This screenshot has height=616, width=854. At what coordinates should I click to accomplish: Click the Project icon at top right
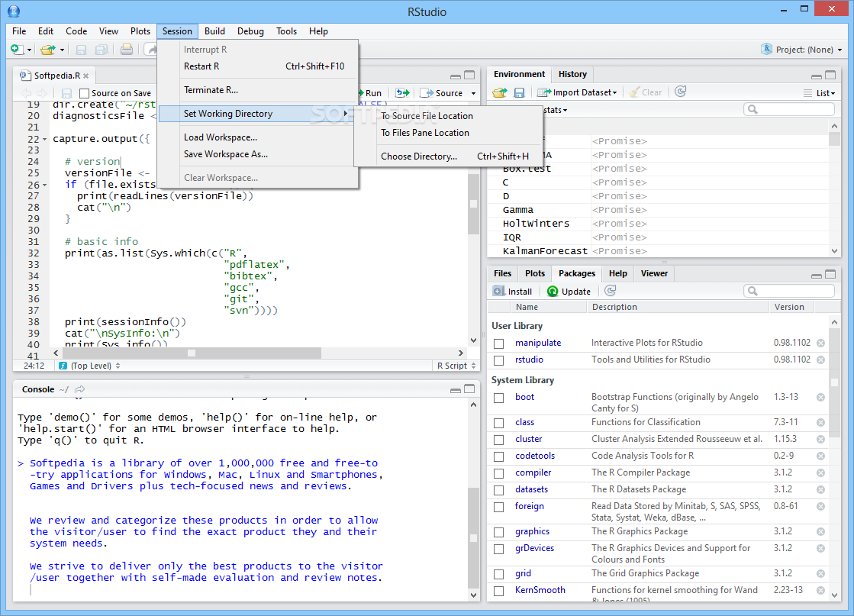click(766, 49)
